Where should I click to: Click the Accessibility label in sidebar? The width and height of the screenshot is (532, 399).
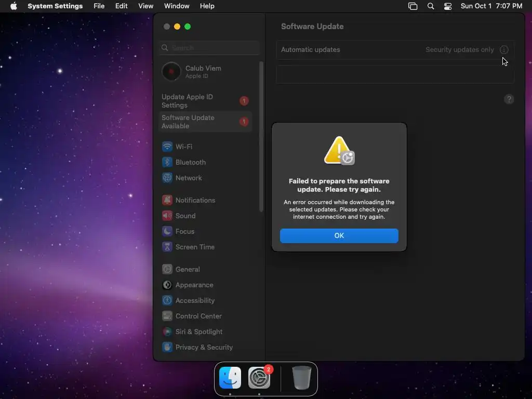click(195, 301)
